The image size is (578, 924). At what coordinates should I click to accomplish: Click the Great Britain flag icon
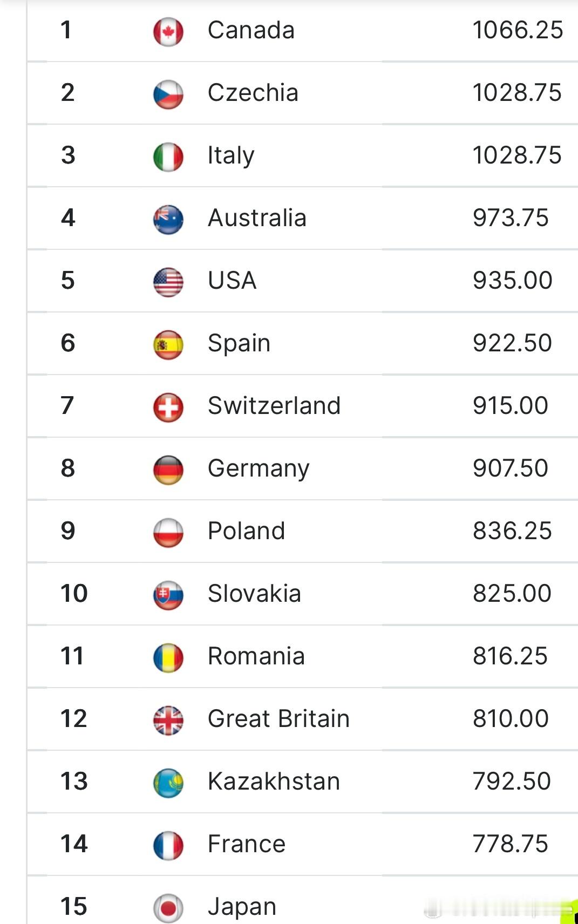coord(168,720)
